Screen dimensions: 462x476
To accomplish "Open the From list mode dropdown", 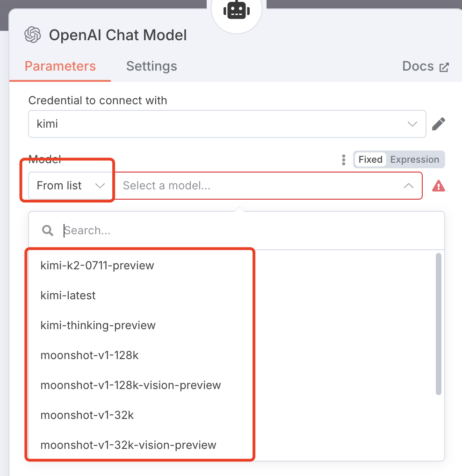I will [x=71, y=186].
